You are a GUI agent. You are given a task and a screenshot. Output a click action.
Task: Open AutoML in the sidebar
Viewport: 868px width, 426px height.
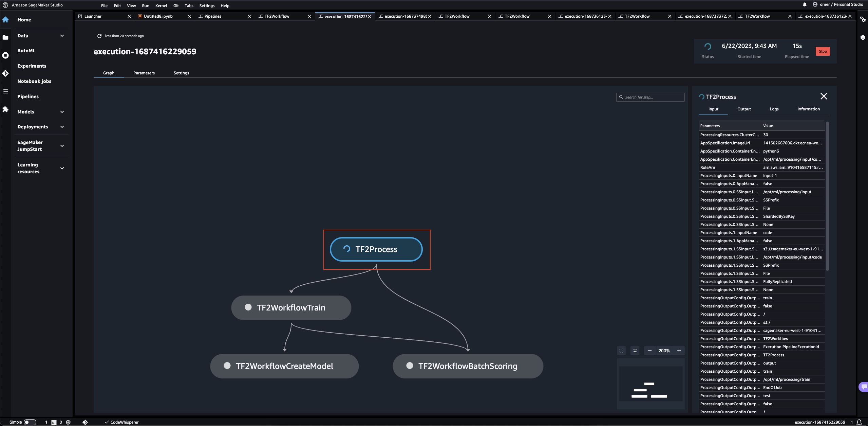pos(26,51)
